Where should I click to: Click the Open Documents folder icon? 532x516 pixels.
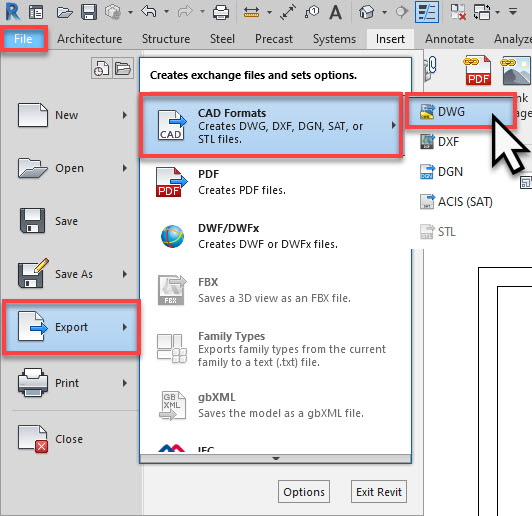click(x=123, y=68)
